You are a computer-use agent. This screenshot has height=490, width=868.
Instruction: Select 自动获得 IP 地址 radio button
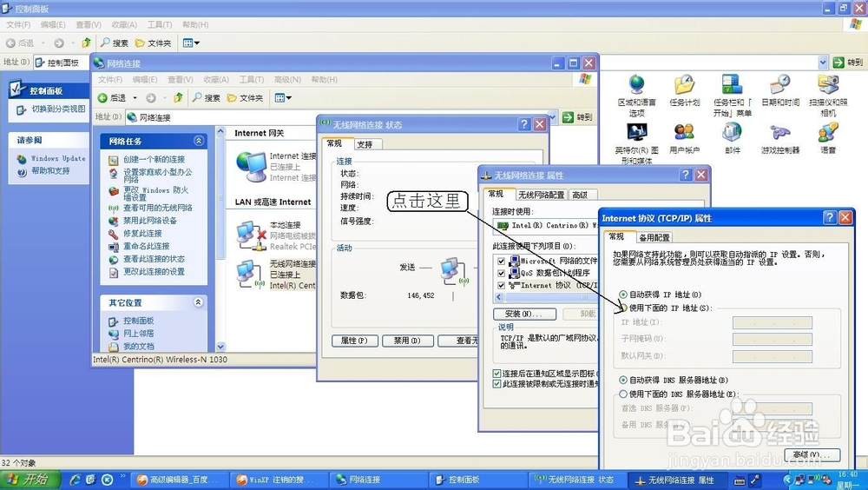[x=623, y=295]
